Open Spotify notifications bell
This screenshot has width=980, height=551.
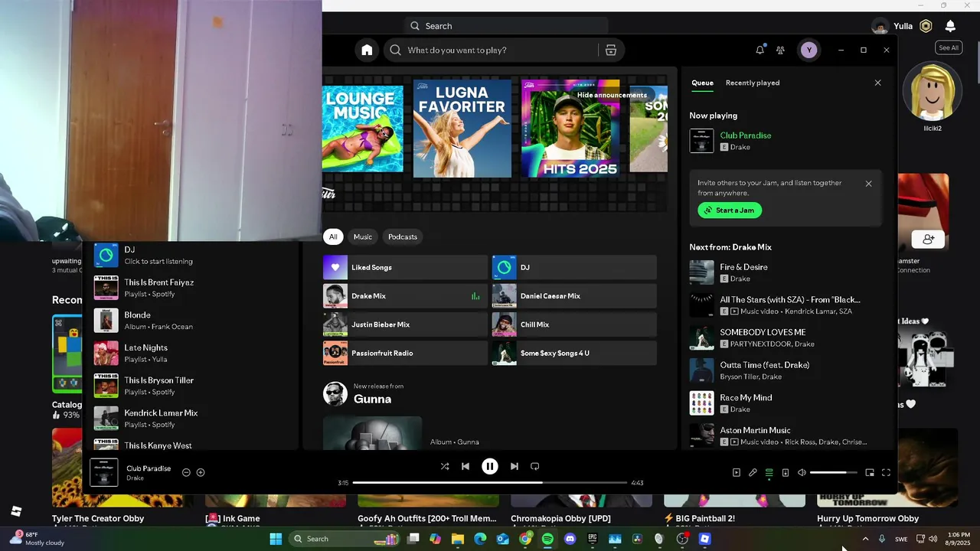[x=759, y=50]
